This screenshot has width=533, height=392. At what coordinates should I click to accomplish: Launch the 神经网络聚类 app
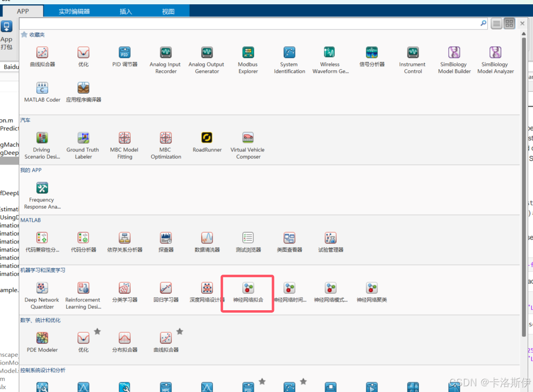coord(372,292)
